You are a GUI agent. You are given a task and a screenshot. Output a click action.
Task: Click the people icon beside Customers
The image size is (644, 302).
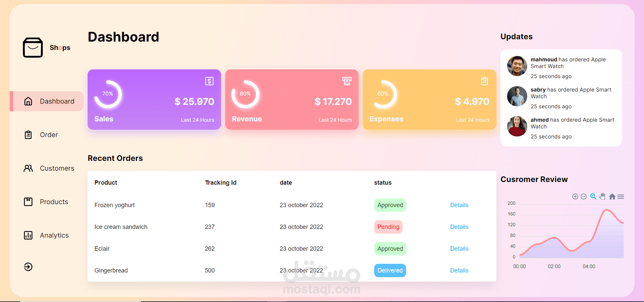coord(28,168)
